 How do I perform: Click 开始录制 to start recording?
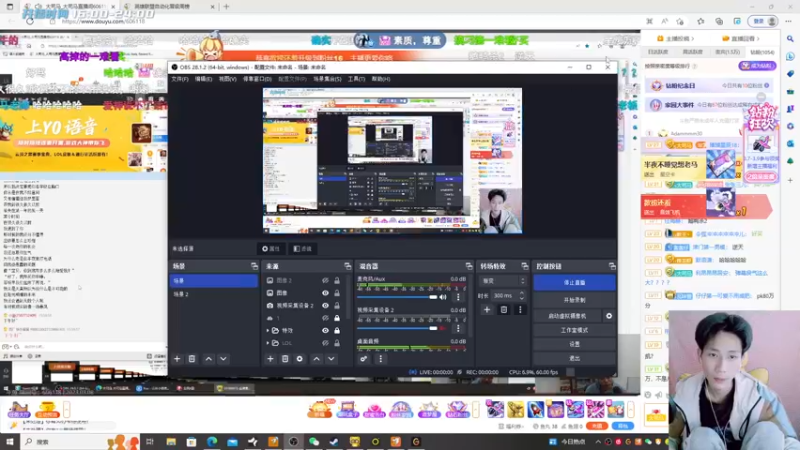[574, 300]
